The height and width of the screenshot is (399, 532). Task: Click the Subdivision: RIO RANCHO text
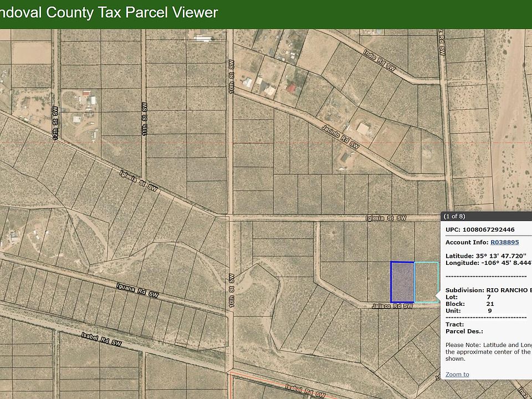tap(489, 290)
